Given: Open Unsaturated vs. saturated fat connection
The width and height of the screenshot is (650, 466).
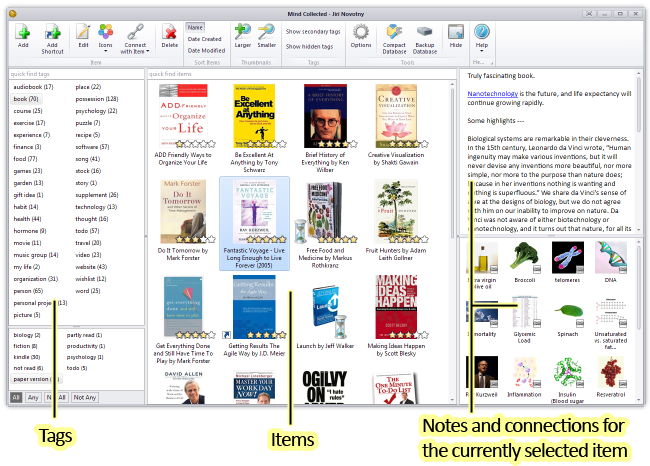Looking at the screenshot, I should click(x=611, y=312).
